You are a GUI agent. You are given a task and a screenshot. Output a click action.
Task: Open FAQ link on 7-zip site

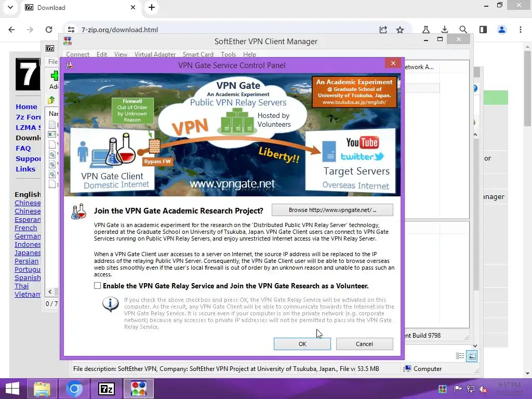(x=23, y=148)
